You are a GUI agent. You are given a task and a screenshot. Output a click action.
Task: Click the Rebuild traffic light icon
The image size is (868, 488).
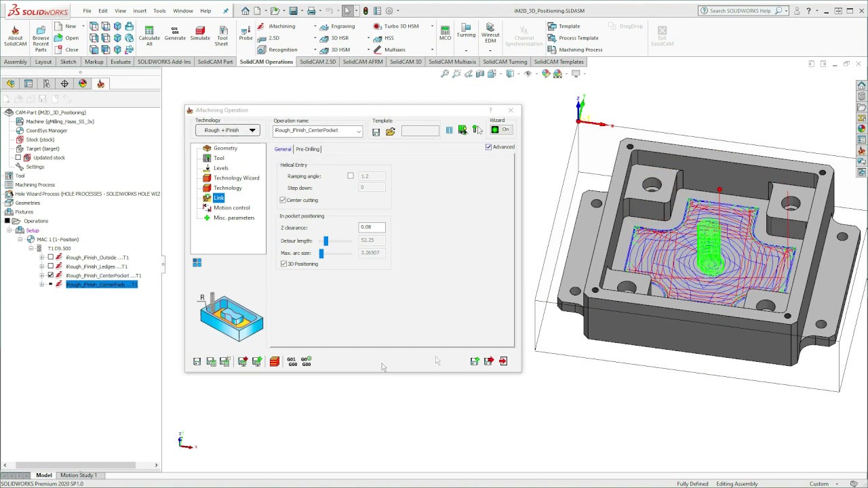coord(366,11)
